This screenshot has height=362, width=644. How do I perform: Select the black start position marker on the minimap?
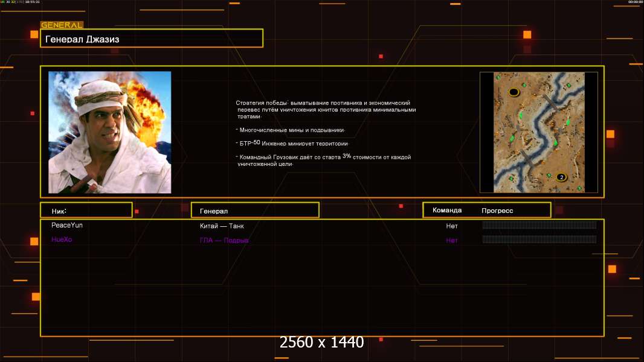[514, 92]
